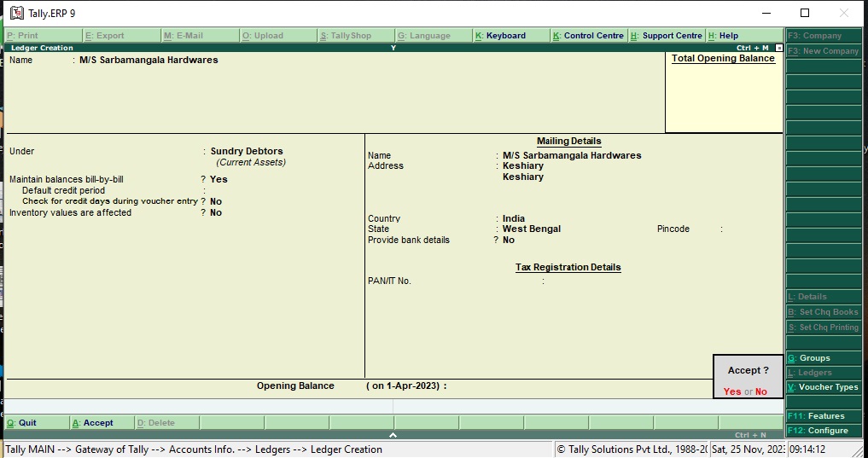The image size is (868, 458).
Task: Toggle Maintain balances bill-by-bill Yes value
Action: point(218,179)
